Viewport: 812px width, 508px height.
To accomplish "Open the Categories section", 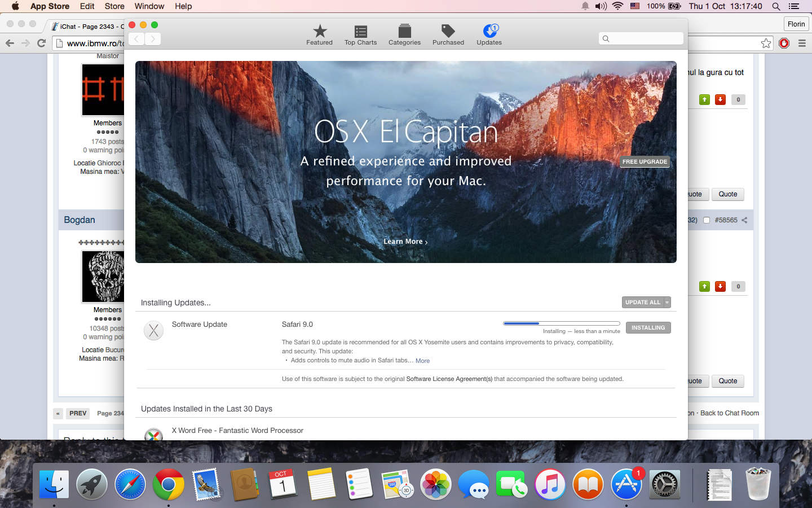I will (404, 34).
